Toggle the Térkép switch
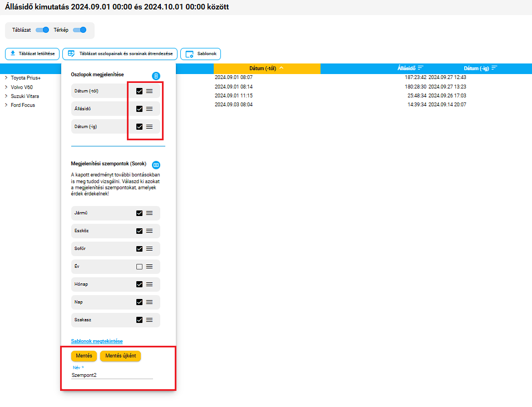The width and height of the screenshot is (532, 407). (80, 30)
